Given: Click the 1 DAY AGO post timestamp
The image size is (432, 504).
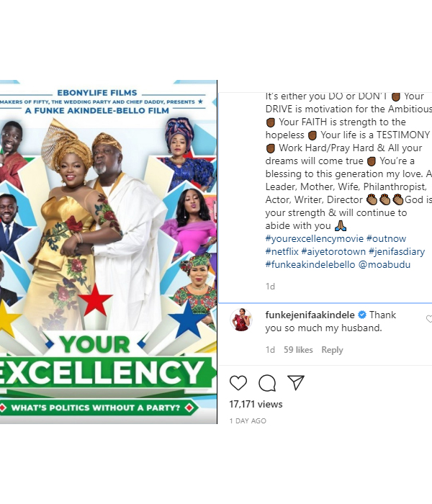Looking at the screenshot, I should pyautogui.click(x=248, y=421).
